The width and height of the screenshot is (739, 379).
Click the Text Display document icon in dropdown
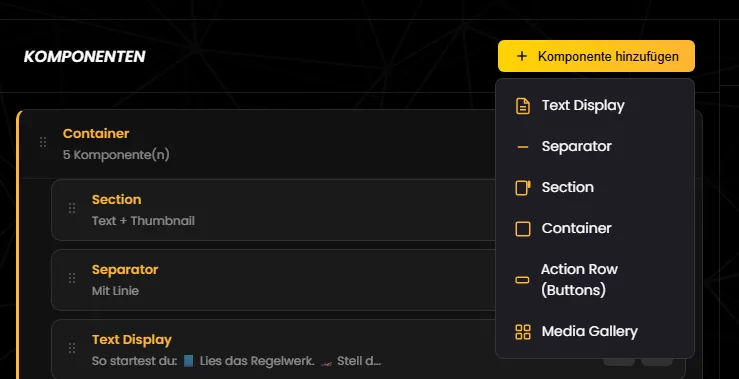click(x=523, y=106)
